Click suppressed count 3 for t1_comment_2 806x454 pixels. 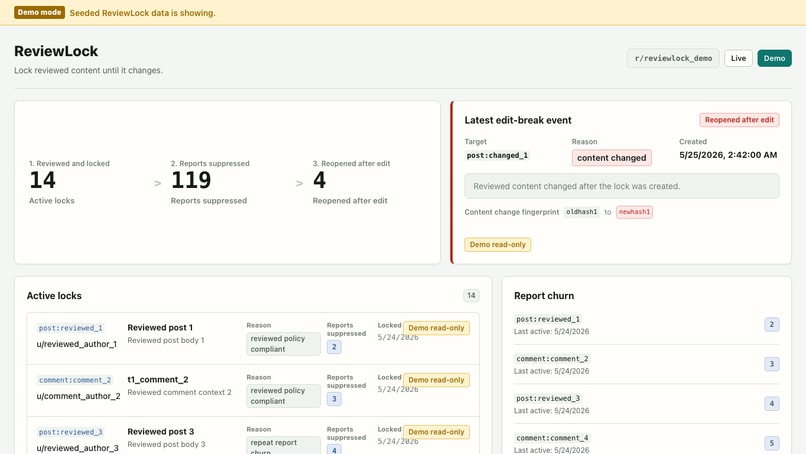coord(334,399)
